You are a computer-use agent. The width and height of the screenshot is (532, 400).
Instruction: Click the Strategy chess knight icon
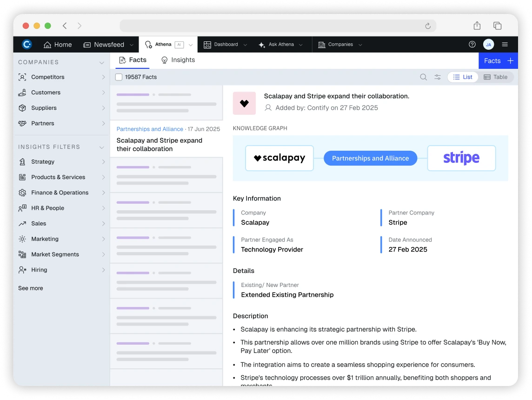22,162
